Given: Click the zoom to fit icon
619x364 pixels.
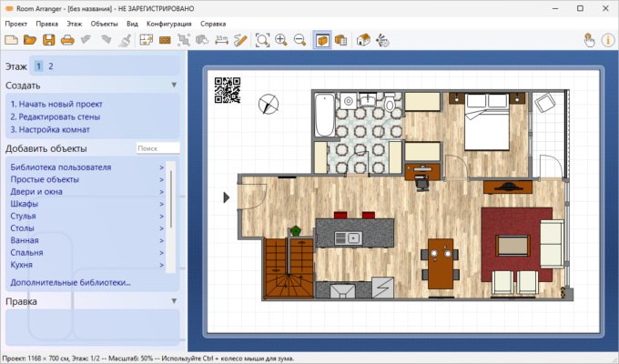Looking at the screenshot, I should [262, 40].
